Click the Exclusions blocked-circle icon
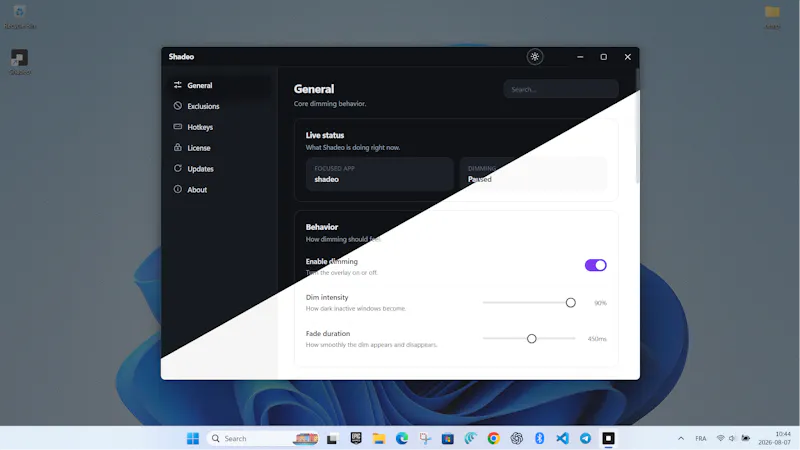The height and width of the screenshot is (450, 800). pyautogui.click(x=178, y=106)
